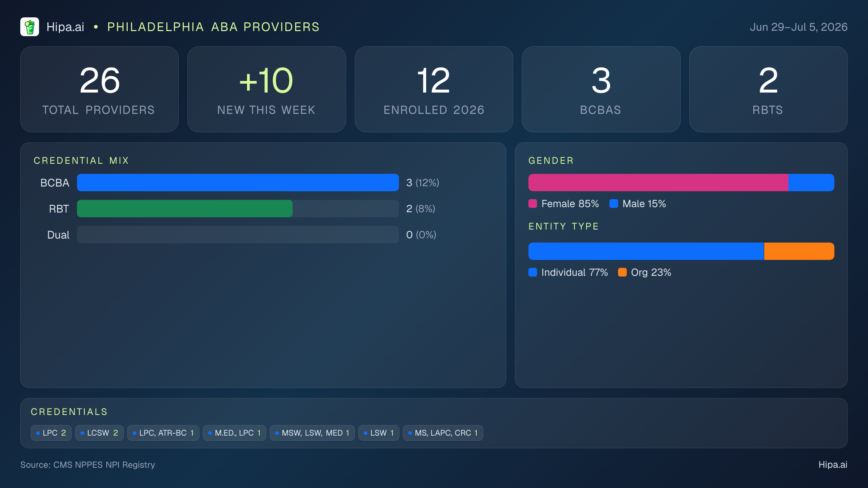
Task: Select the M.ED., LPC credential tag
Action: 234,433
